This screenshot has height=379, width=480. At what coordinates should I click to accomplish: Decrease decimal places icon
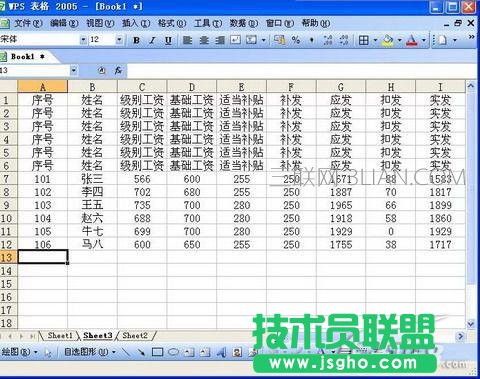tap(344, 40)
